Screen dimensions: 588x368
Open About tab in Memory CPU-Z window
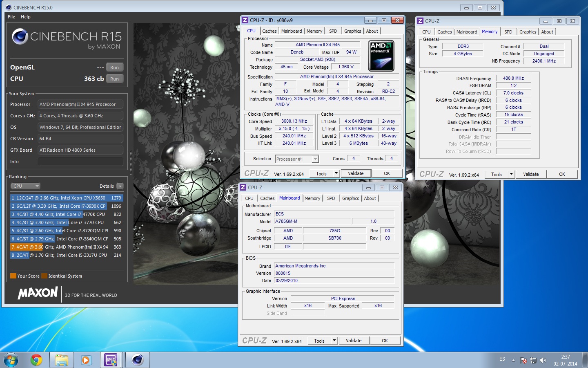[x=547, y=32]
